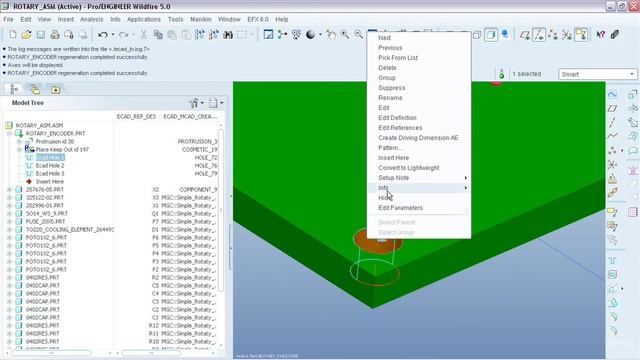
Task: Open the Insert menu
Action: tap(65, 19)
